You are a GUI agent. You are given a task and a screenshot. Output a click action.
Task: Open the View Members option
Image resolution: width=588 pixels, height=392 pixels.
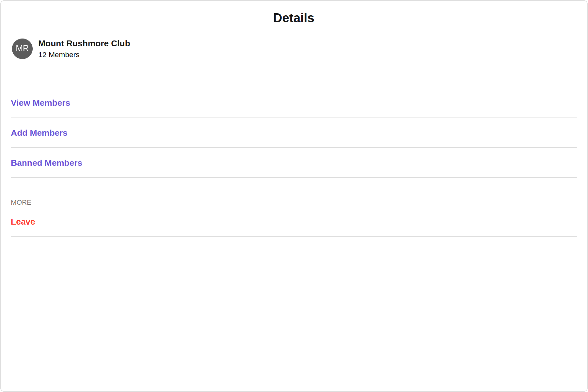[x=40, y=103]
